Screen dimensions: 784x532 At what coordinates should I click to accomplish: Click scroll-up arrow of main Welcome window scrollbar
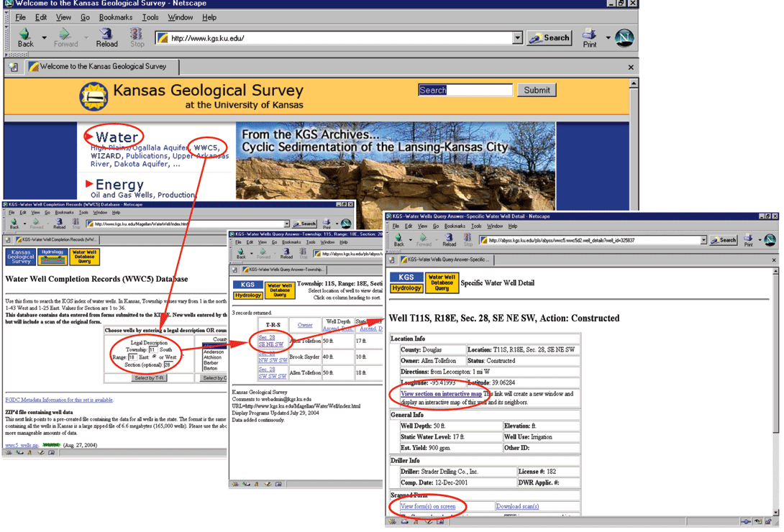[634, 83]
